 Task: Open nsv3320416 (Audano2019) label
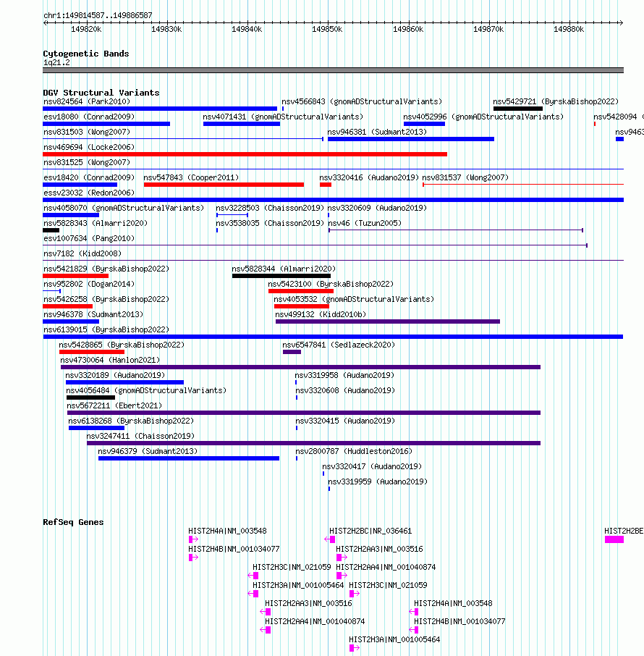point(369,177)
